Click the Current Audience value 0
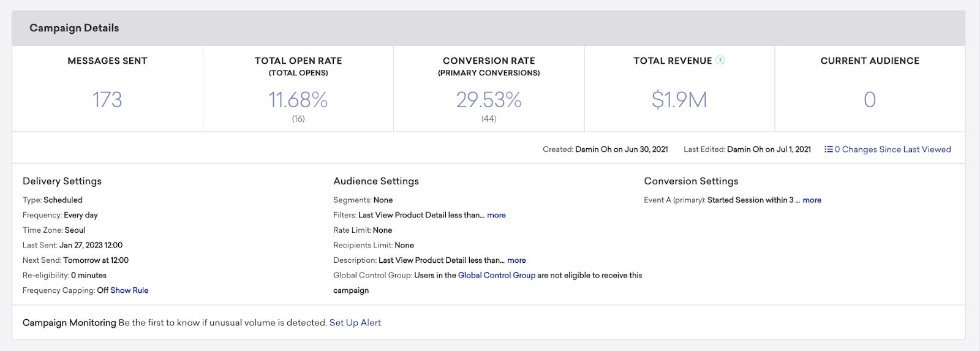The width and height of the screenshot is (980, 351). point(870,100)
